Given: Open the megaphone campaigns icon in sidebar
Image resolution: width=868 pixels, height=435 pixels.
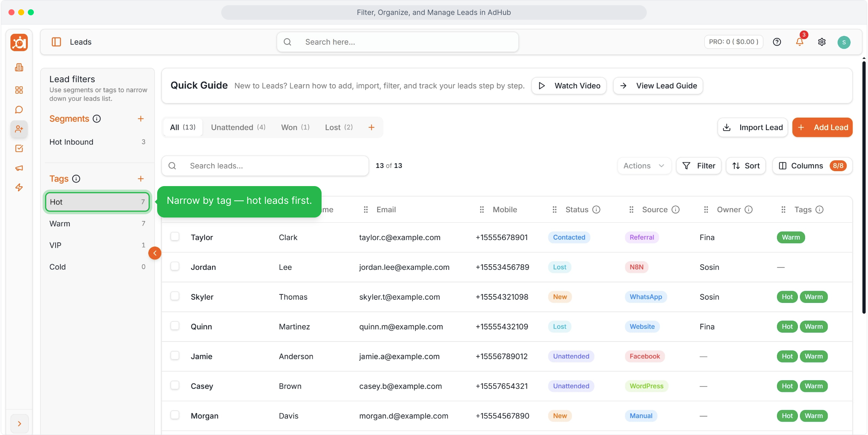Looking at the screenshot, I should pyautogui.click(x=19, y=168).
